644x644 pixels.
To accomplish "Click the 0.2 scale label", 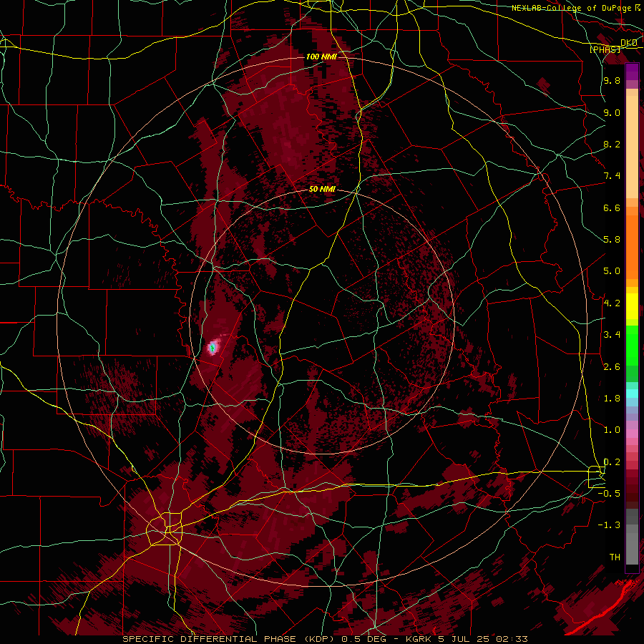I will pyautogui.click(x=612, y=462).
